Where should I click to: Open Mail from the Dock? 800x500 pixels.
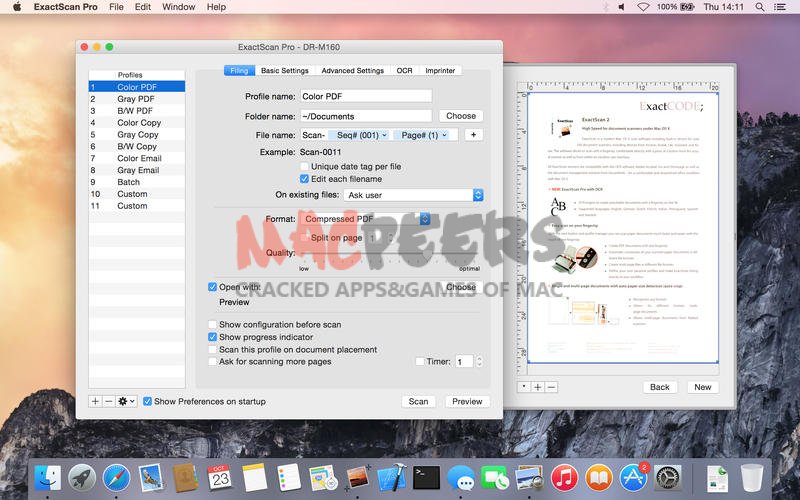coord(151,478)
